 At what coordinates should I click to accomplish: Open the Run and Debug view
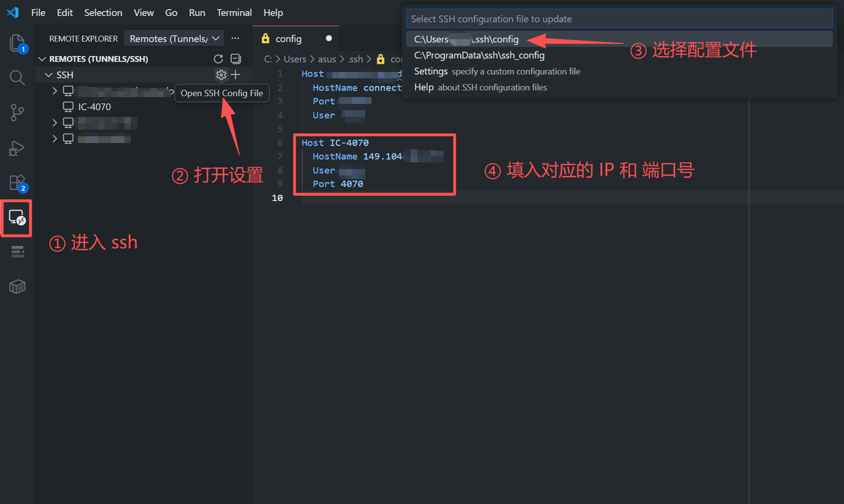[x=17, y=148]
